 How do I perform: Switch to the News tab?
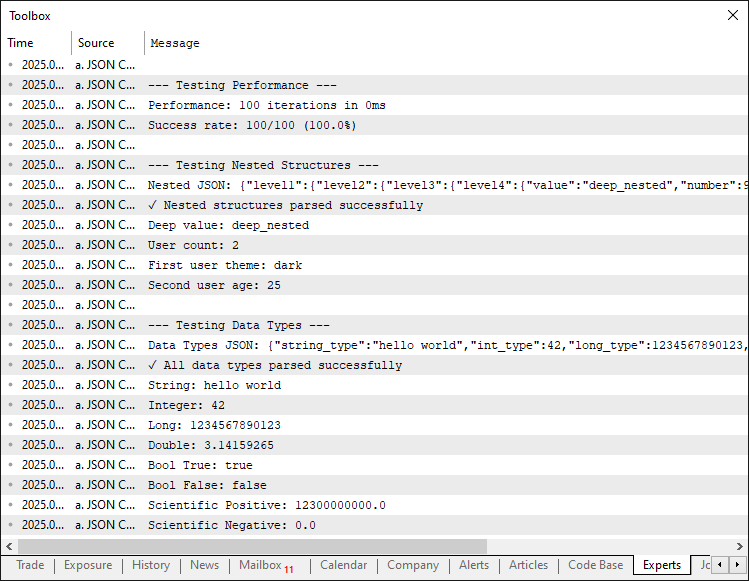[x=204, y=565]
